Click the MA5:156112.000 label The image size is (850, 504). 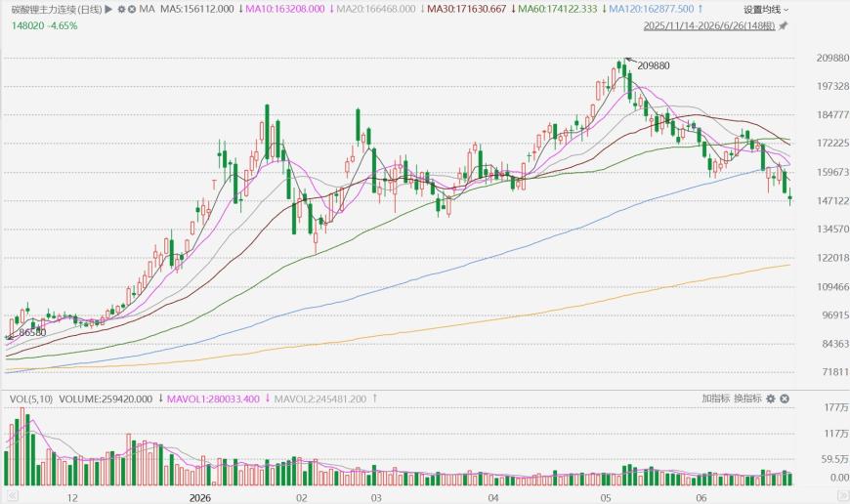coord(197,9)
